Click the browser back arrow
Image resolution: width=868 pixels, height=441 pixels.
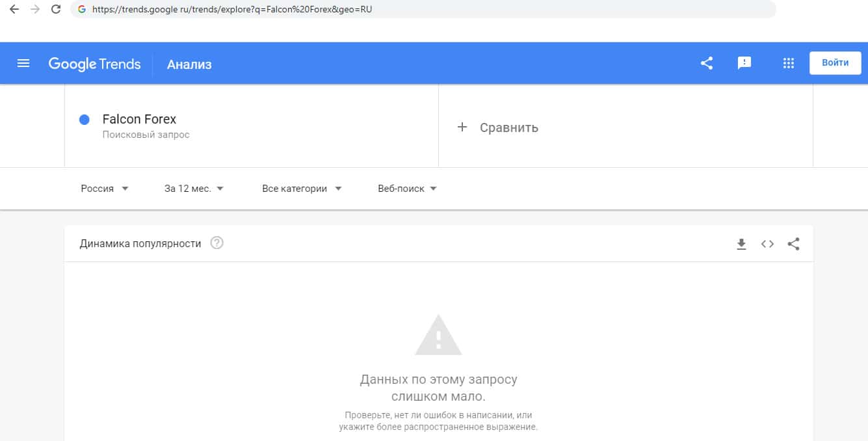tap(14, 9)
